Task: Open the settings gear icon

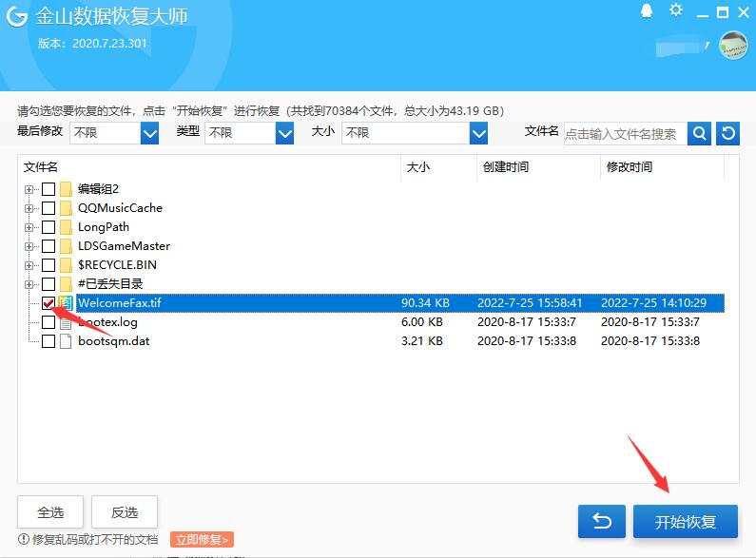Action: [676, 10]
